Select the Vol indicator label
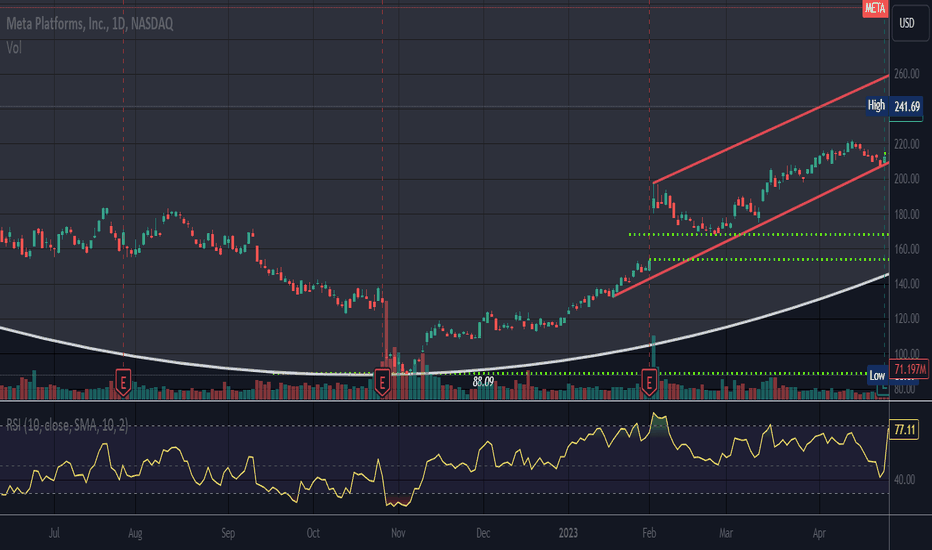Screen dimensions: 932x550 pyautogui.click(x=14, y=48)
